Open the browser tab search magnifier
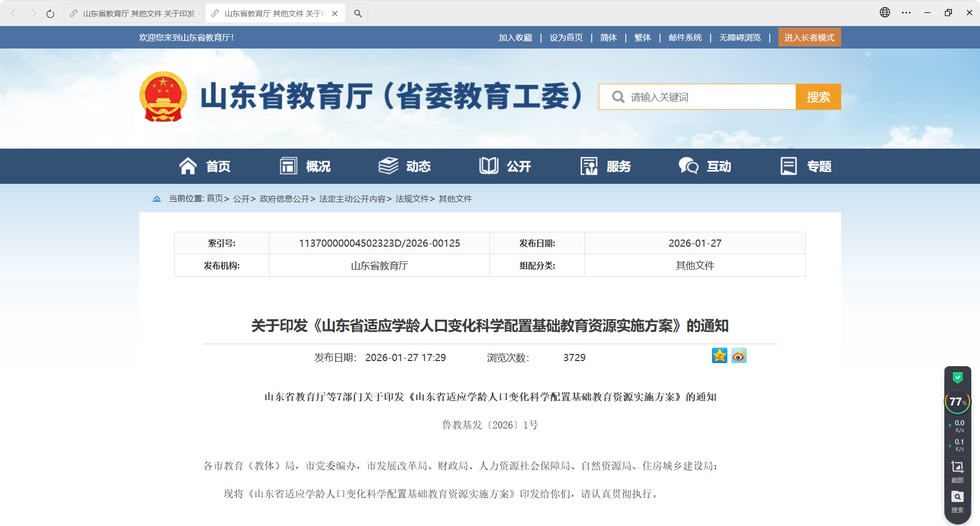This screenshot has width=980, height=526. [x=358, y=13]
